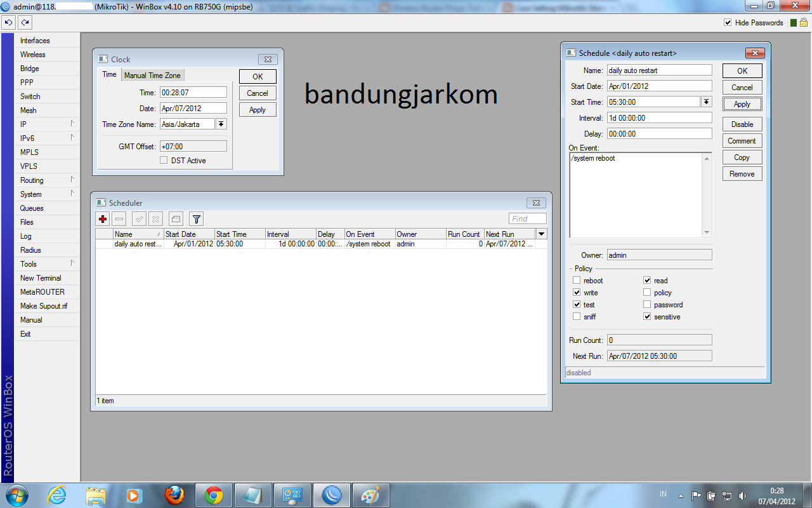The image size is (812, 508).
Task: Check the password policy checkbox
Action: coord(647,305)
